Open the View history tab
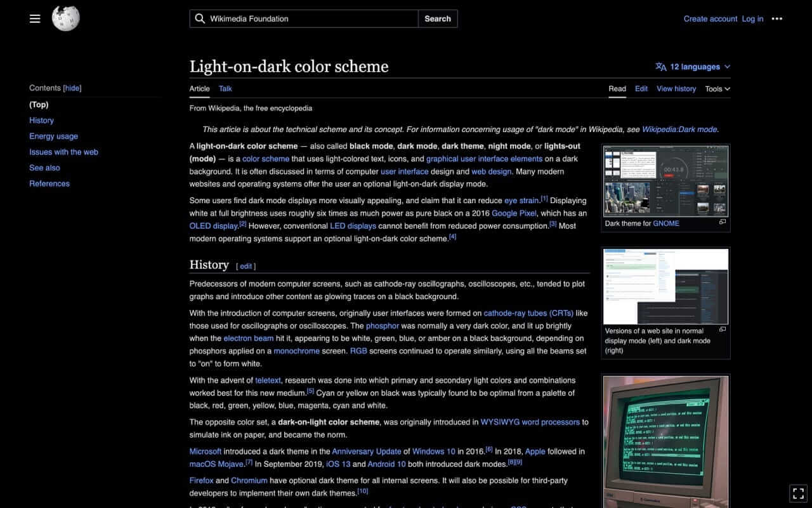The width and height of the screenshot is (812, 508). (x=676, y=89)
